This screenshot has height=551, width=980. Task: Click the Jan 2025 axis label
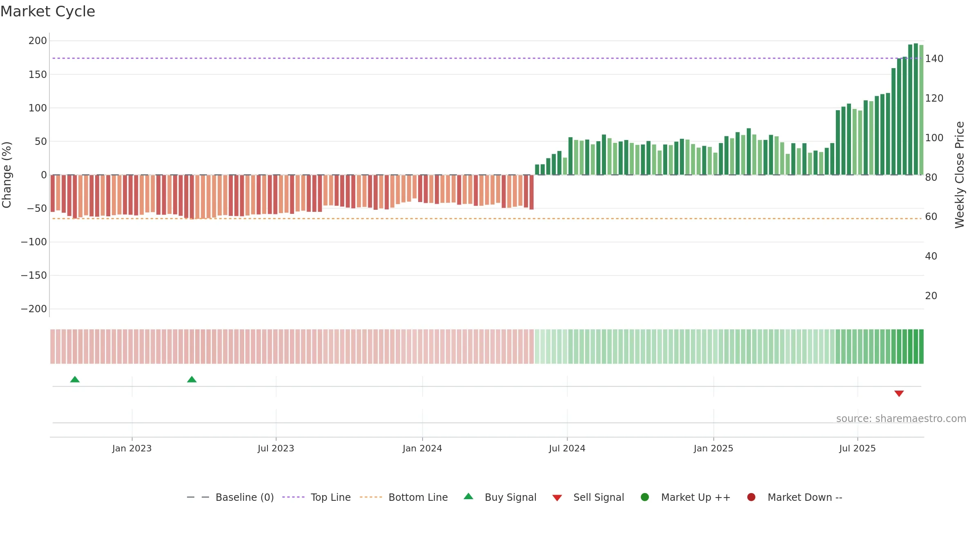pos(713,449)
